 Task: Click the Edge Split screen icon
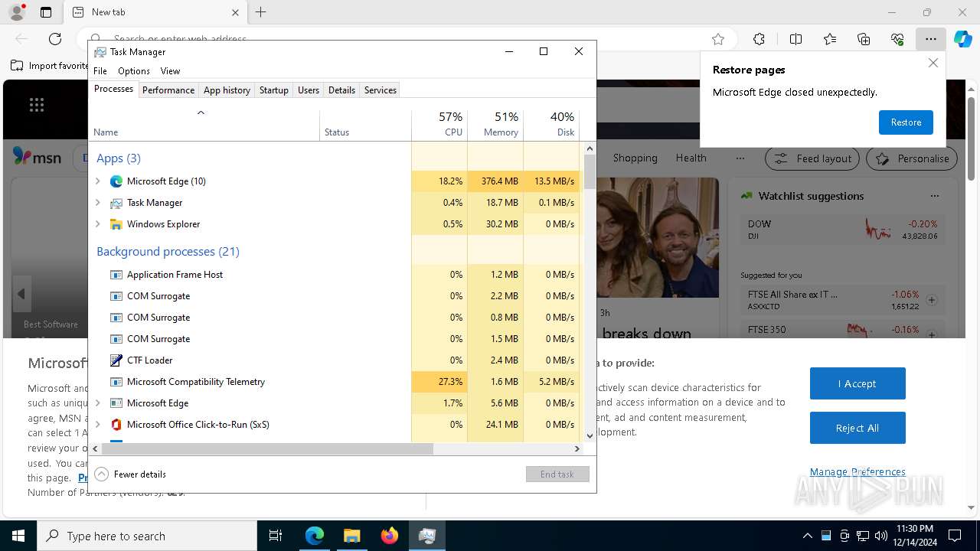(795, 39)
